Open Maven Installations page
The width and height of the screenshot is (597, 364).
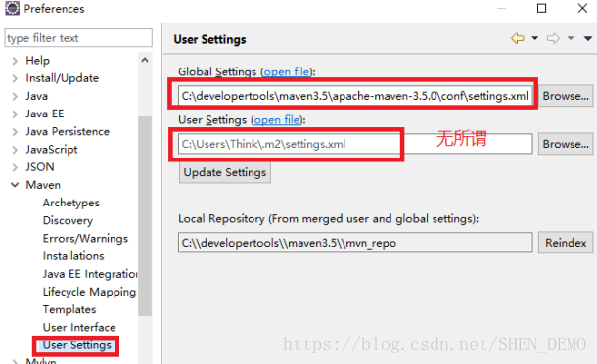73,256
